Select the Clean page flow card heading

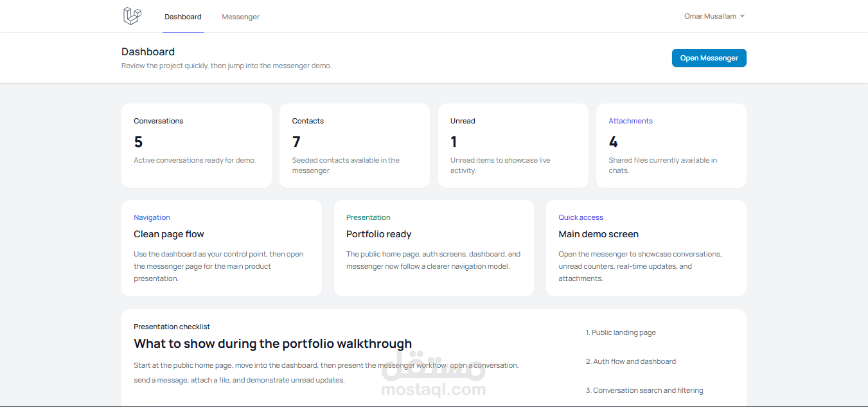coord(169,234)
